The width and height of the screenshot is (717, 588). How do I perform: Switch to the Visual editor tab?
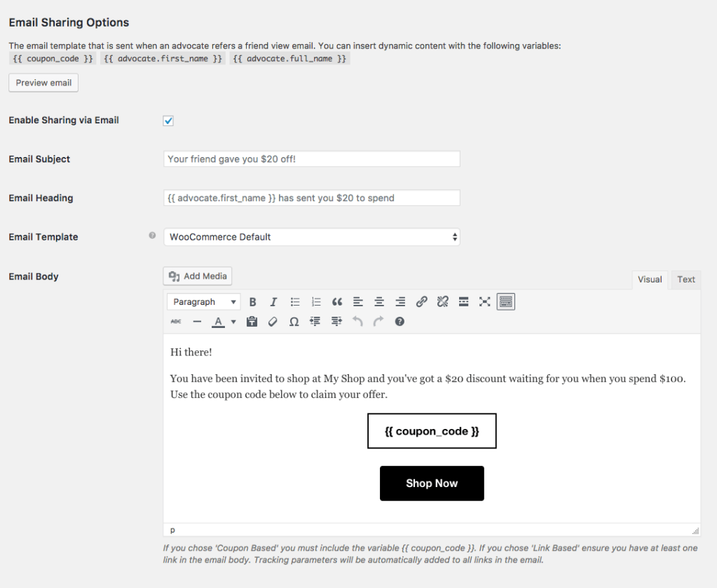[650, 280]
